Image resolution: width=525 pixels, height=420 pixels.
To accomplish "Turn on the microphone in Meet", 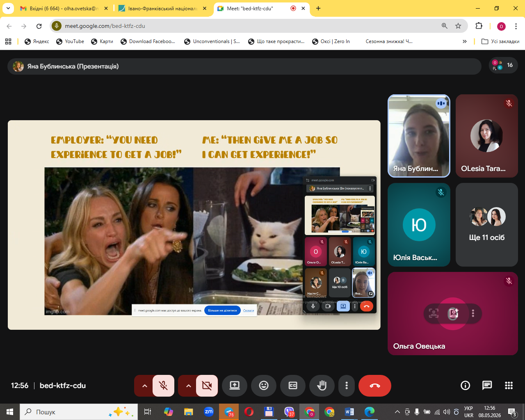I will coord(163,386).
